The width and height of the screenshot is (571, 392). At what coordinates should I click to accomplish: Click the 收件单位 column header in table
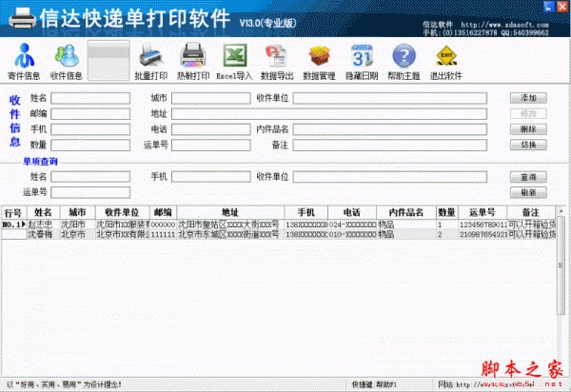click(x=123, y=212)
